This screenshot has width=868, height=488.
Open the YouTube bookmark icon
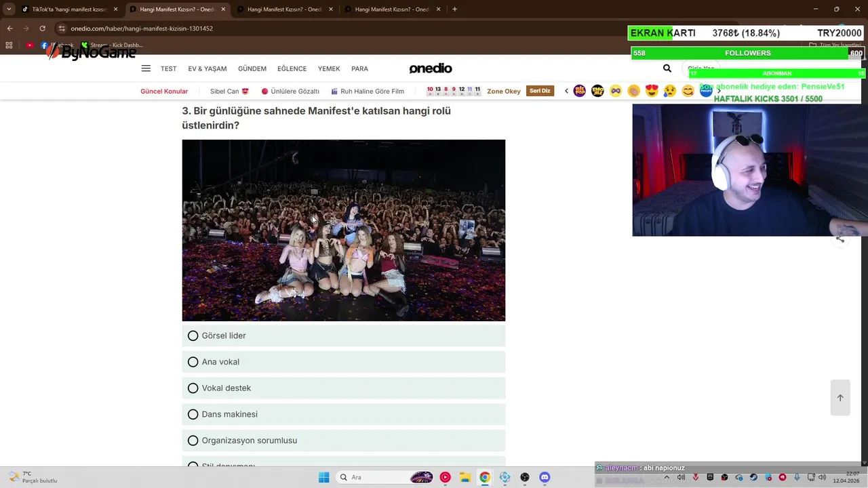click(30, 45)
